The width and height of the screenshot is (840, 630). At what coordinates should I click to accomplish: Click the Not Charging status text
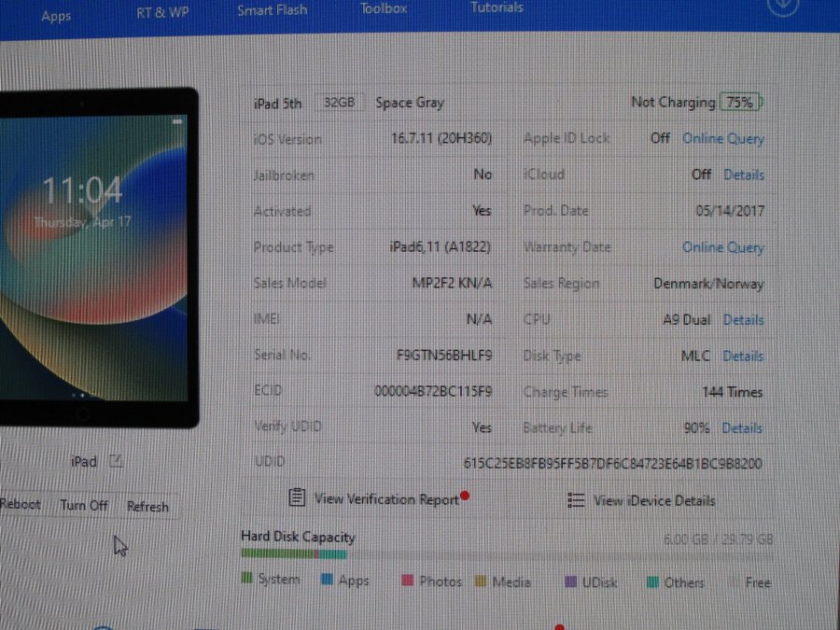point(673,102)
